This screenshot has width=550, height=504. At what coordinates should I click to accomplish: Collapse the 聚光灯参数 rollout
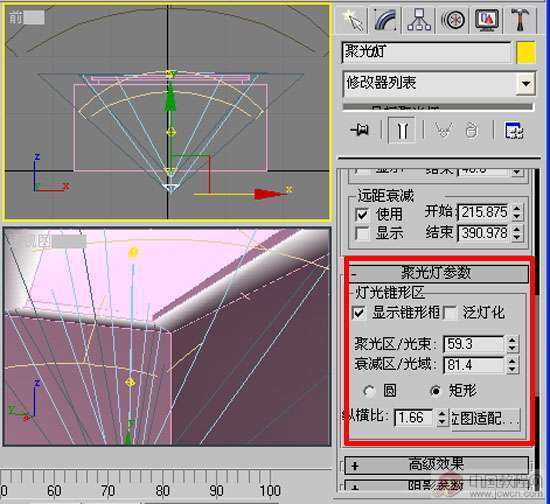click(438, 273)
